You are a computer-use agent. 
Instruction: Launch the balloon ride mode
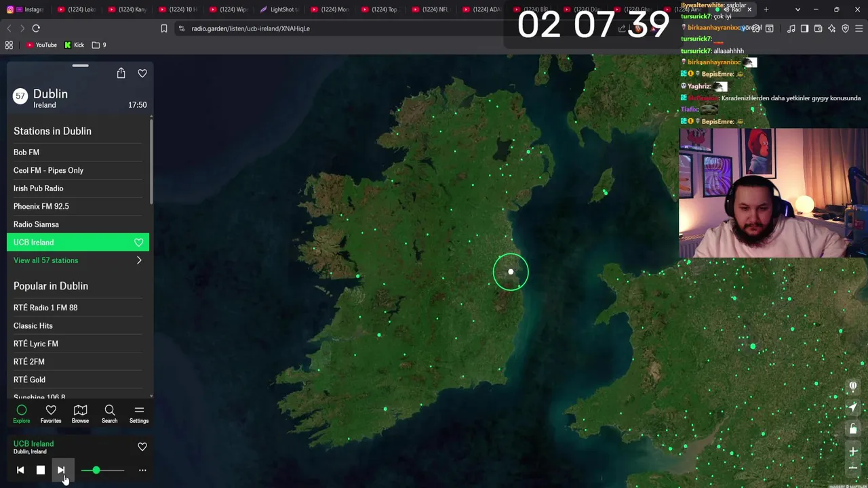click(853, 386)
